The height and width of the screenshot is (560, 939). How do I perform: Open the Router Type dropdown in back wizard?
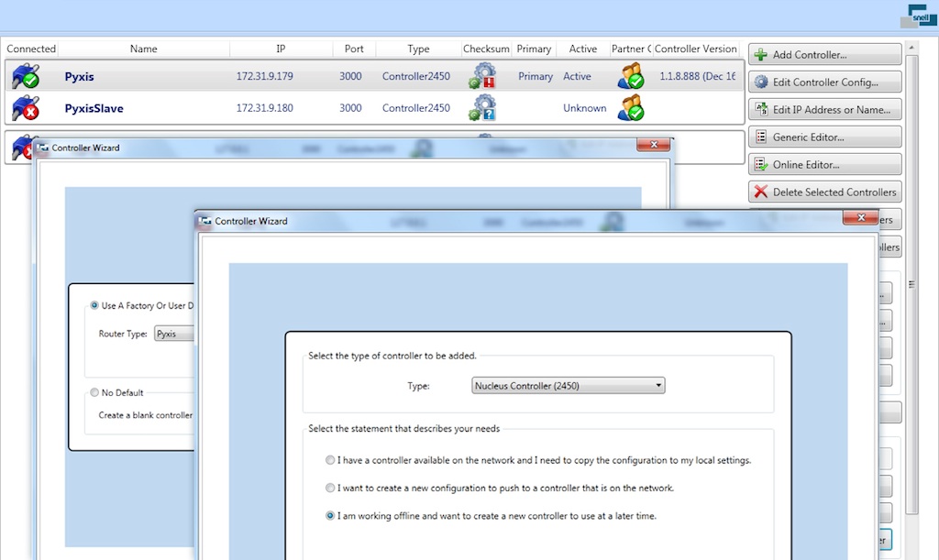click(x=173, y=334)
